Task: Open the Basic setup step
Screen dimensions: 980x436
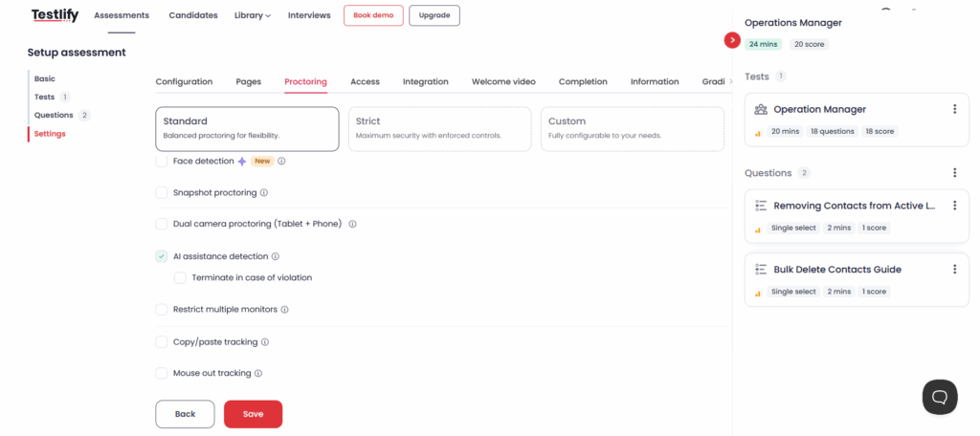Action: tap(44, 79)
